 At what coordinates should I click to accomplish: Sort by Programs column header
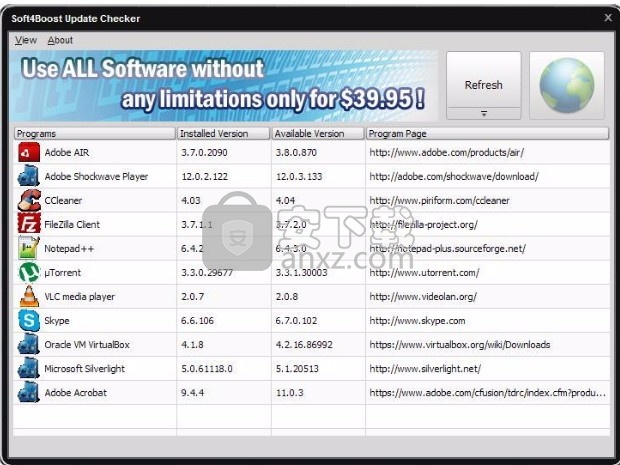click(x=95, y=134)
